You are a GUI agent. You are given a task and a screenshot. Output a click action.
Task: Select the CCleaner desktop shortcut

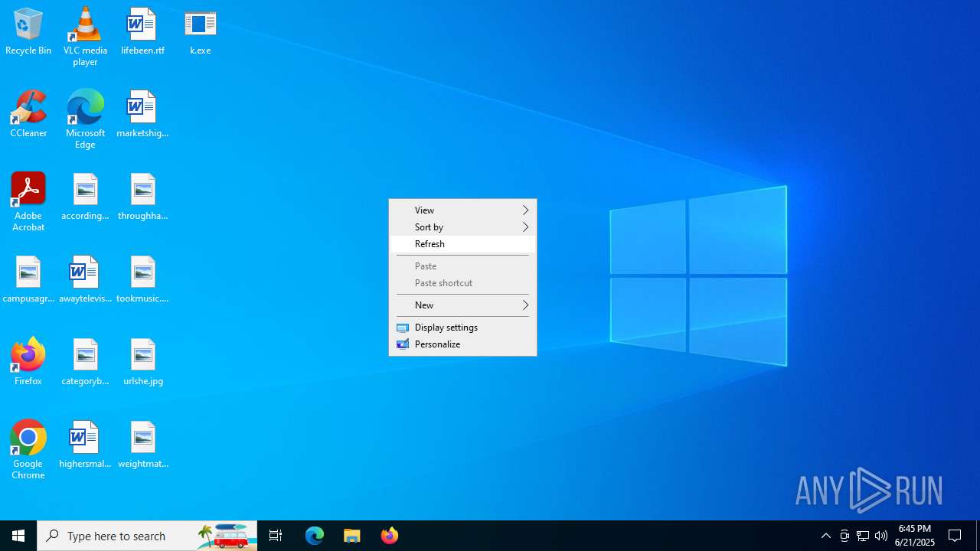click(x=28, y=114)
